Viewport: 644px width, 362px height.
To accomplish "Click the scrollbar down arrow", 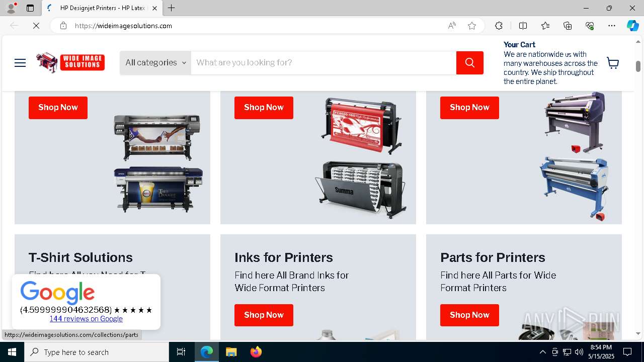I will [x=638, y=333].
